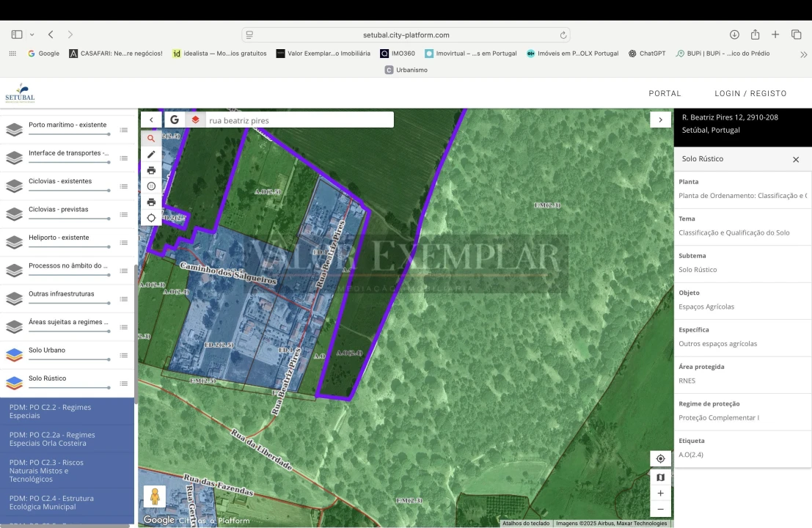This screenshot has height=528, width=812.
Task: Drop the Street View pegman on map
Action: [x=155, y=496]
